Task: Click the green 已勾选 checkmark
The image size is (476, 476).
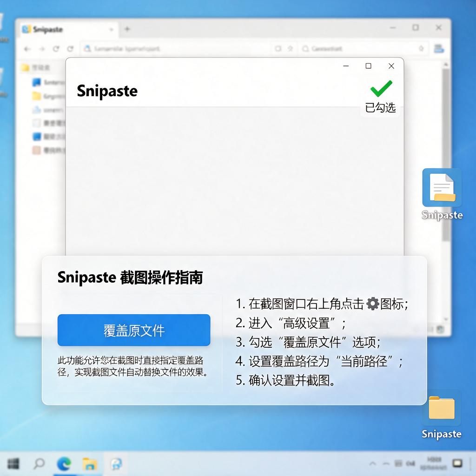Action: (381, 88)
